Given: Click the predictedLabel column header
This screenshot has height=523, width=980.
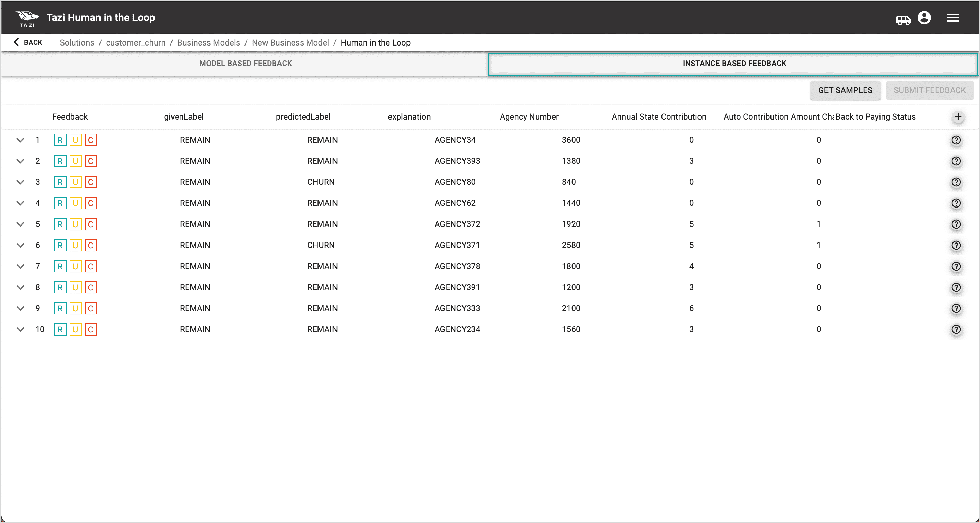Looking at the screenshot, I should (303, 117).
